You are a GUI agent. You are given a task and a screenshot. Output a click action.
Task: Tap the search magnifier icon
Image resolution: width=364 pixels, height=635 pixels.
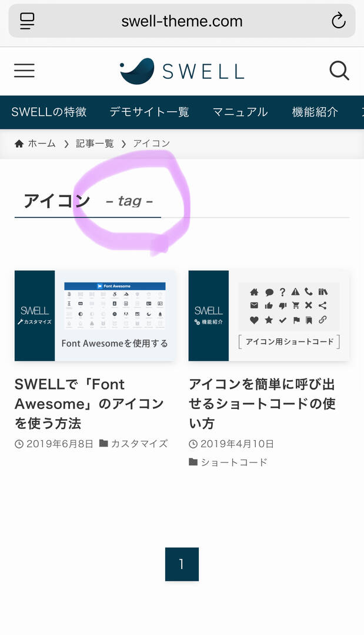click(x=339, y=71)
